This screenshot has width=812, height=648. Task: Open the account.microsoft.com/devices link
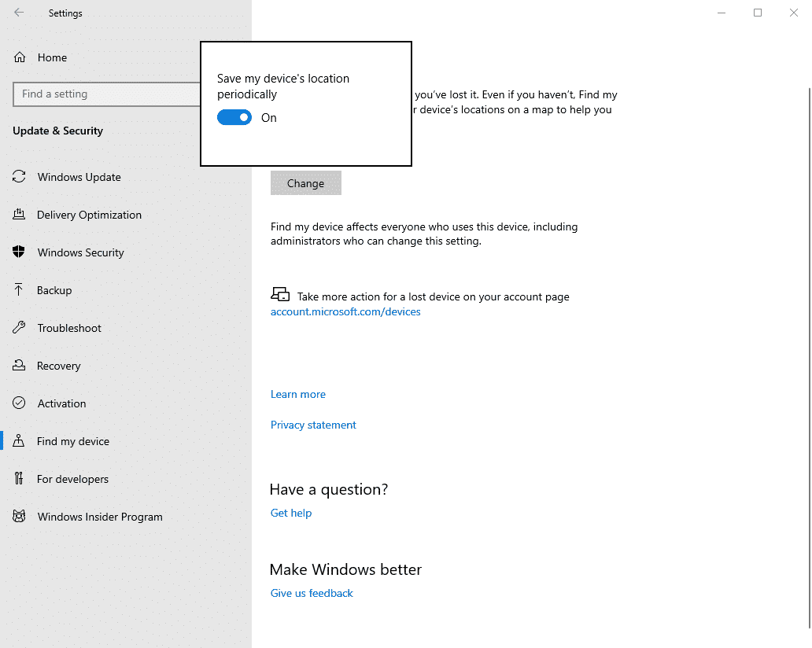tap(345, 311)
